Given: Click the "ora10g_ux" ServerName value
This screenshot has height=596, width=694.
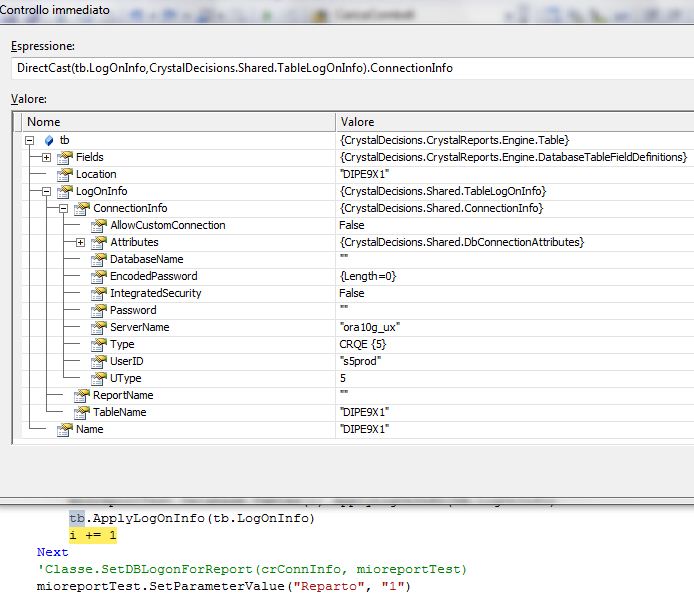Looking at the screenshot, I should click(x=370, y=327).
